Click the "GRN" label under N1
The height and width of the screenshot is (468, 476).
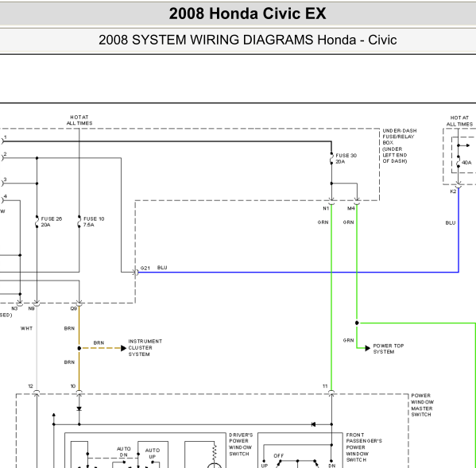pos(323,222)
